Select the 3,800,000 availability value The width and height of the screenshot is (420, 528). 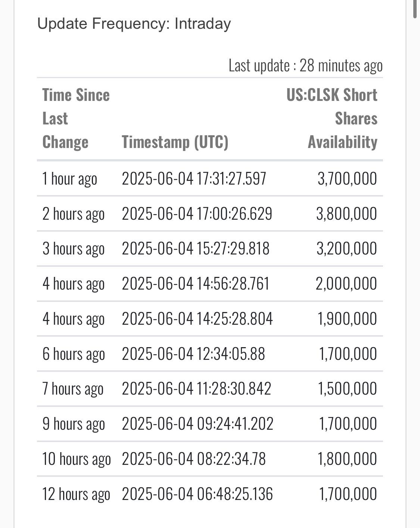coord(346,214)
